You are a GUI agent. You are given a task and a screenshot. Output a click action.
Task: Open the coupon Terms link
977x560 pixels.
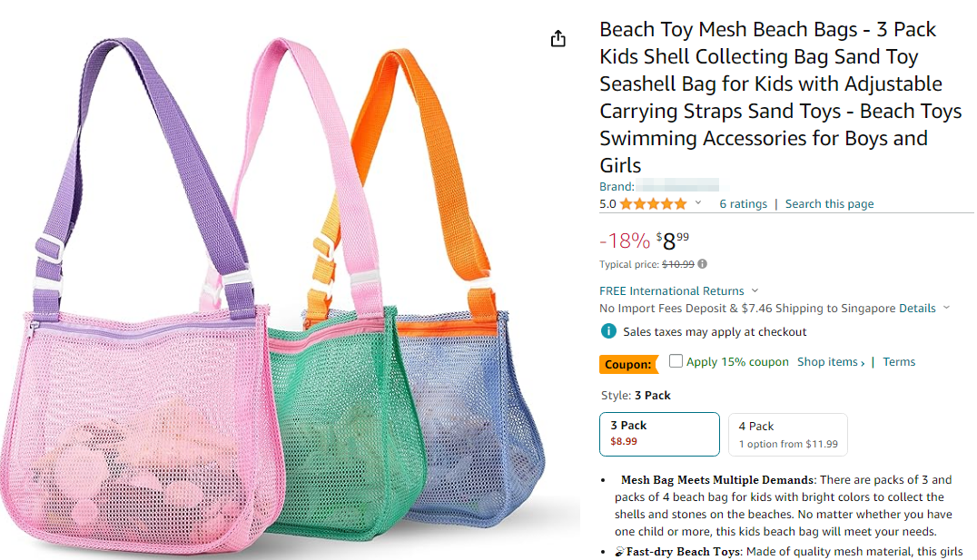click(x=899, y=362)
